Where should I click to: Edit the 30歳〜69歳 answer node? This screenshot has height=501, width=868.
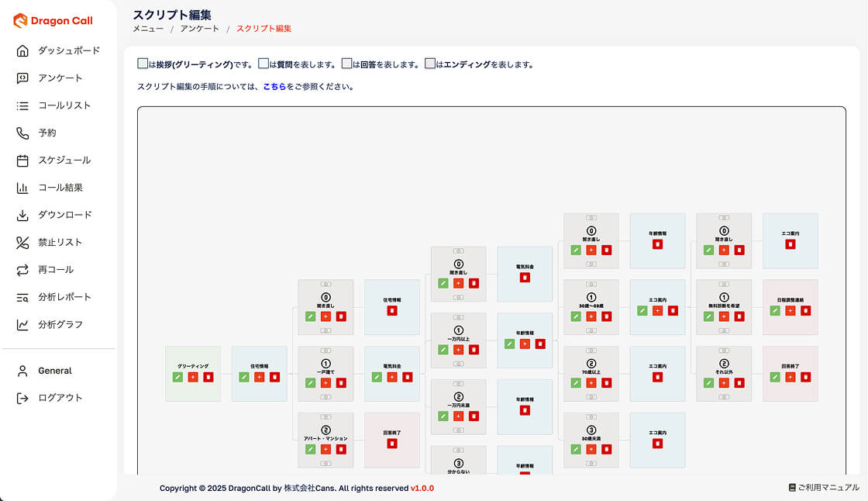[x=576, y=316]
